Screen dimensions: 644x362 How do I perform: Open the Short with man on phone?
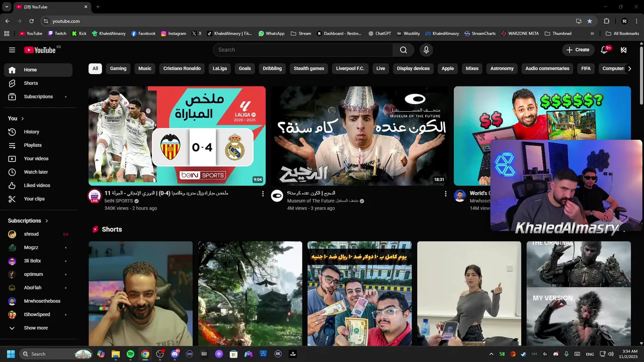pos(140,294)
